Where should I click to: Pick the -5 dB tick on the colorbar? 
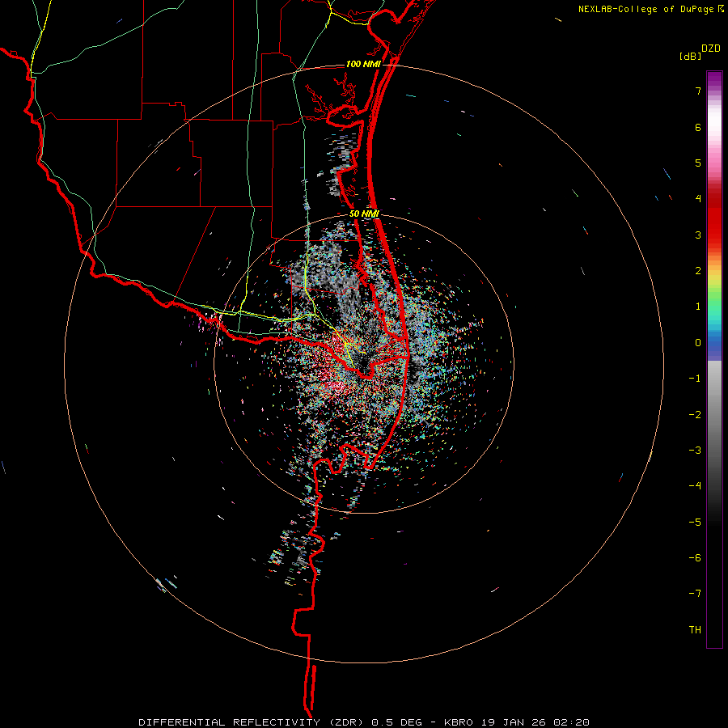695,522
